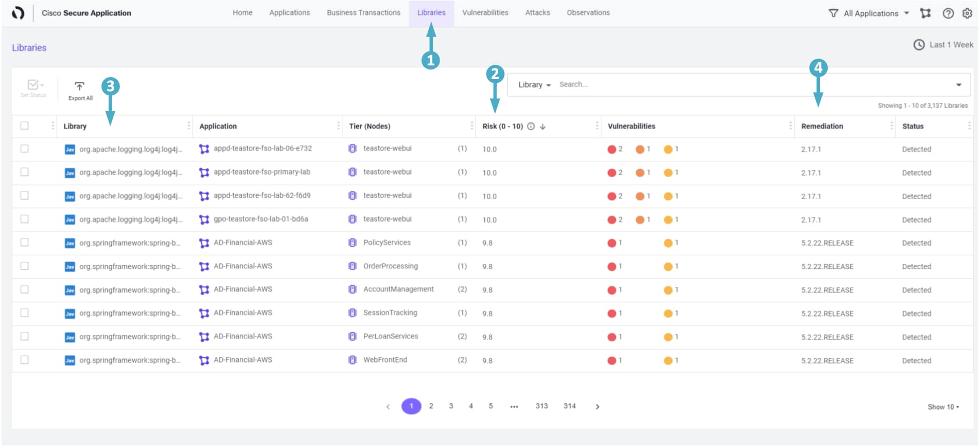Open the settings gear icon

[x=967, y=13]
